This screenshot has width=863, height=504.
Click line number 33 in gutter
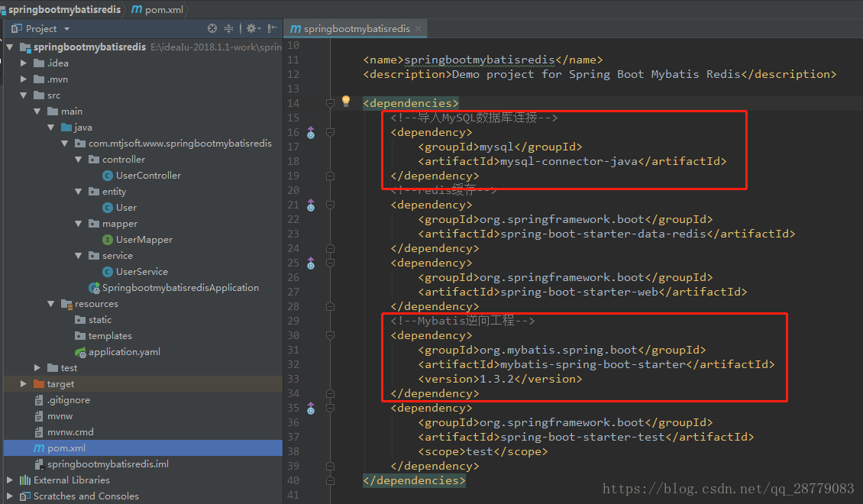pos(293,379)
